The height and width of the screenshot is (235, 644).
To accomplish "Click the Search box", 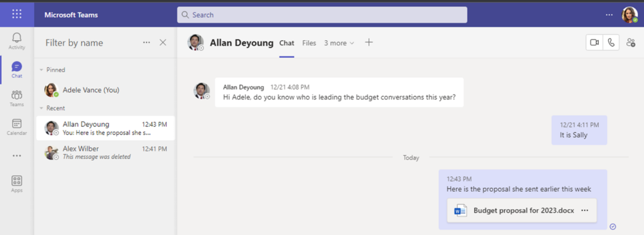I will [322, 14].
